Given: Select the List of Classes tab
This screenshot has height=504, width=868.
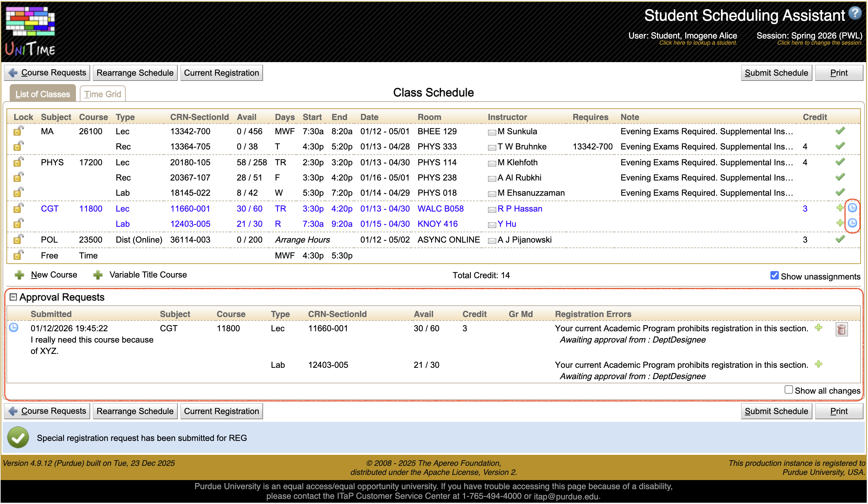Looking at the screenshot, I should click(42, 94).
